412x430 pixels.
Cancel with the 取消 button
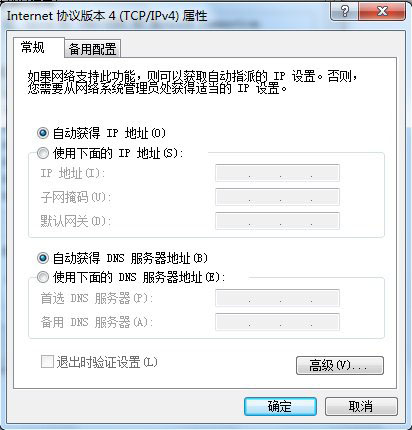(x=361, y=406)
